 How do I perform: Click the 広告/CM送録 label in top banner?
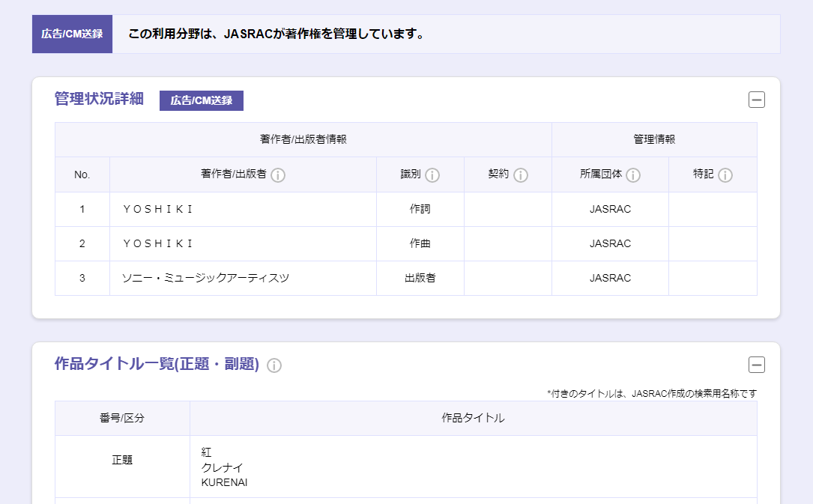coord(72,34)
